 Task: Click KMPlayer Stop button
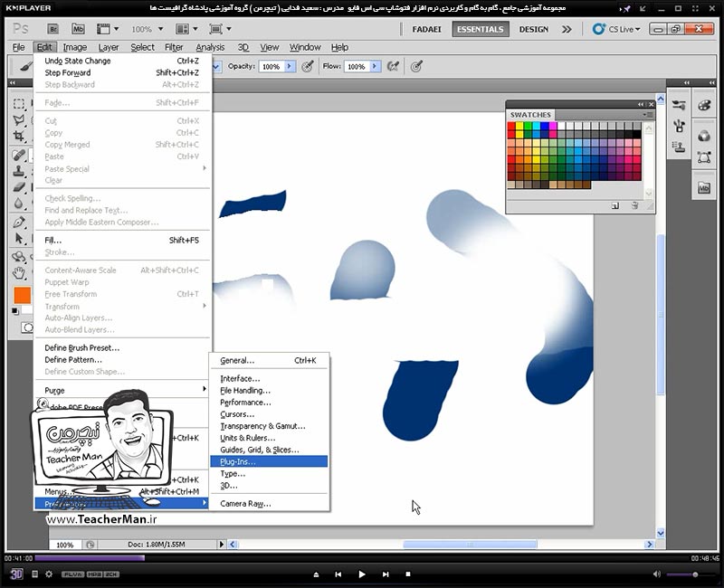click(x=408, y=574)
